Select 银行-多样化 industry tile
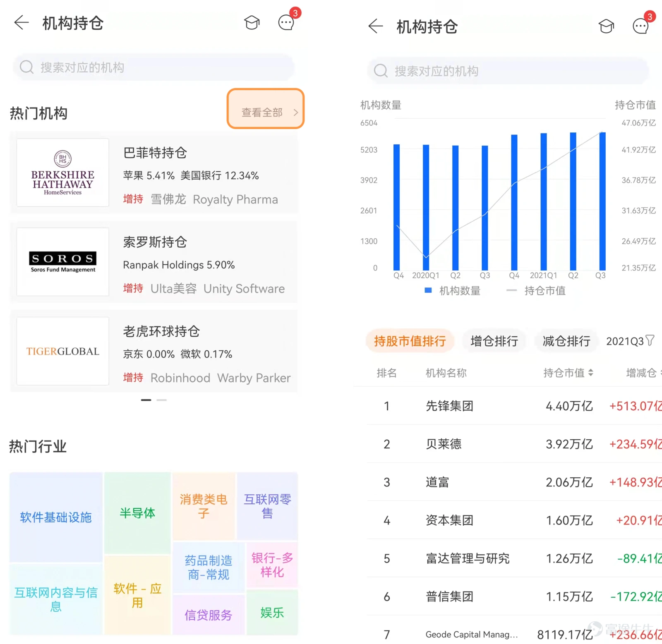This screenshot has width=662, height=644. pos(272,565)
